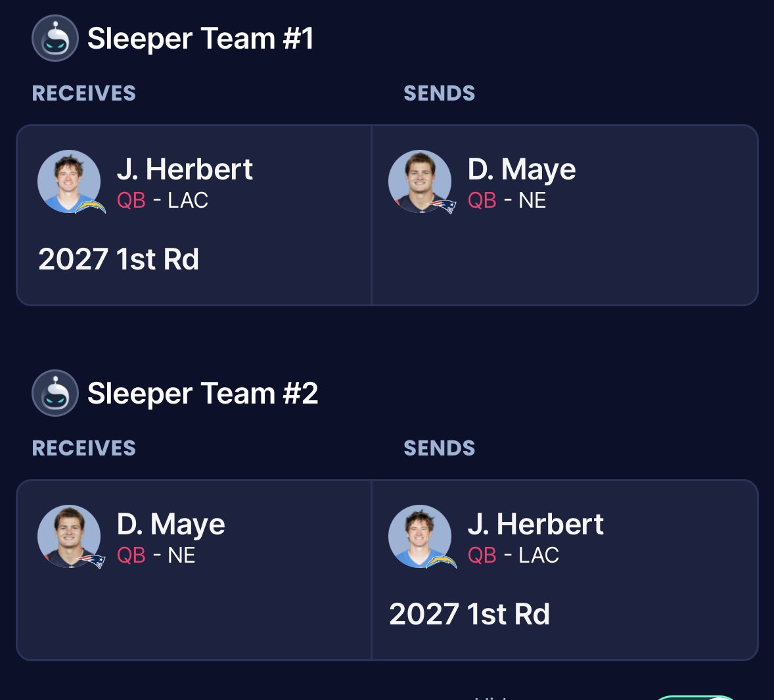The height and width of the screenshot is (700, 774).
Task: Tap Sleeper Team #2 robot avatar
Action: pos(55,393)
